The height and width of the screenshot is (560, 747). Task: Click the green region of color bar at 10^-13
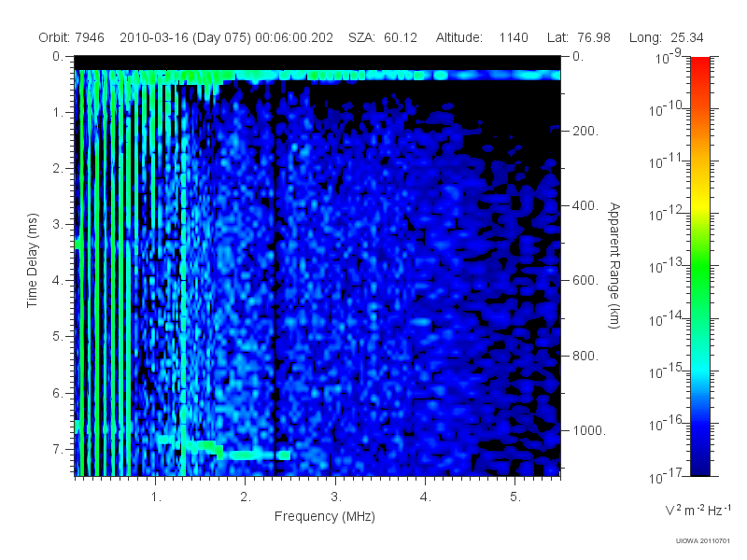pyautogui.click(x=699, y=266)
